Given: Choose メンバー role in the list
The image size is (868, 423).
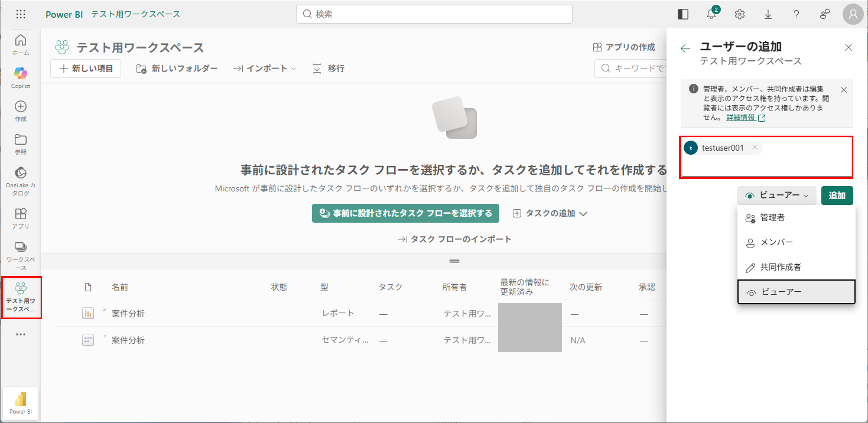Looking at the screenshot, I should (776, 242).
